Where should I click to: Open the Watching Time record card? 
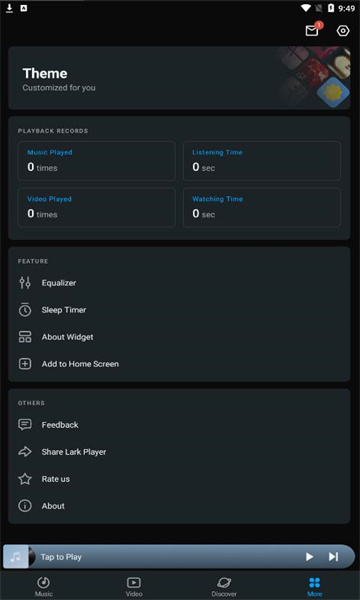tap(262, 207)
